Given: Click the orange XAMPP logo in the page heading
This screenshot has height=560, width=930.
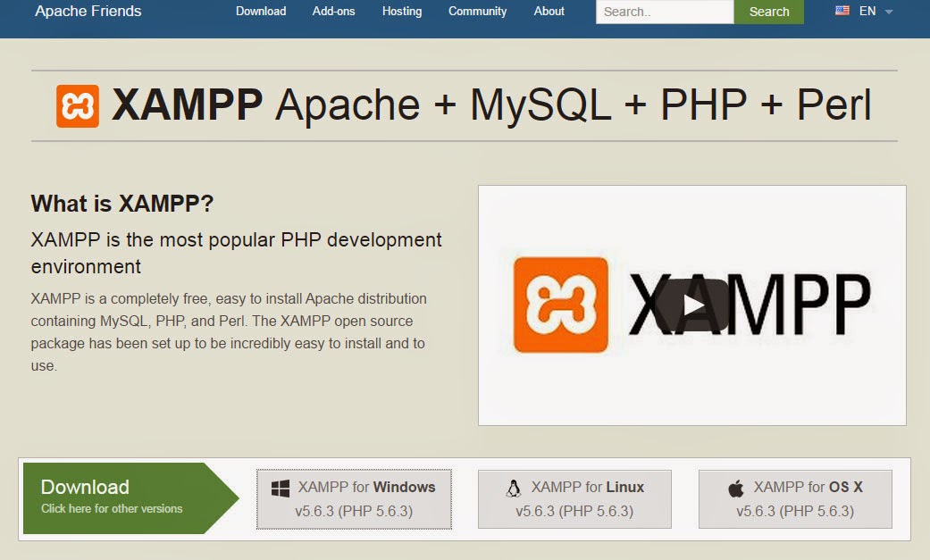Looking at the screenshot, I should click(77, 106).
